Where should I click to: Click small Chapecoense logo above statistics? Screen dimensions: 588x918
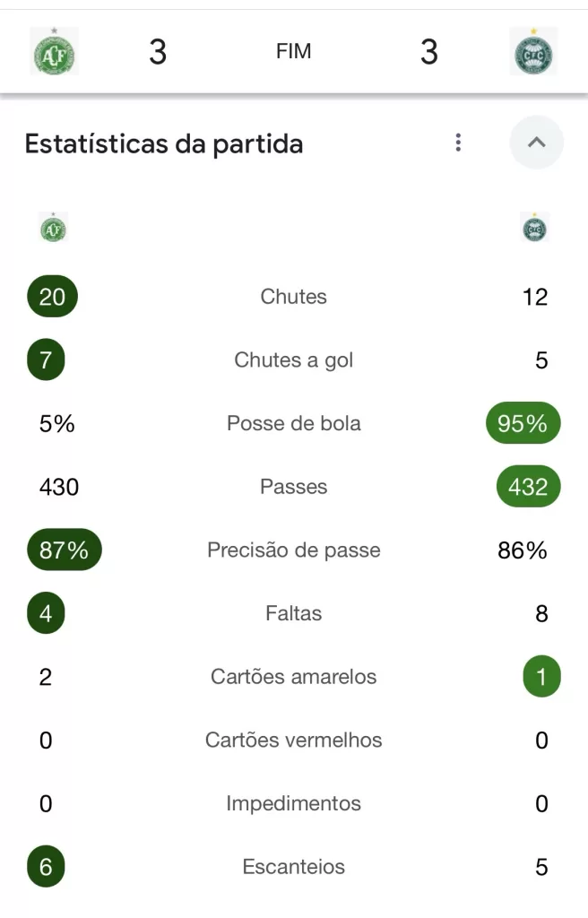pyautogui.click(x=54, y=229)
